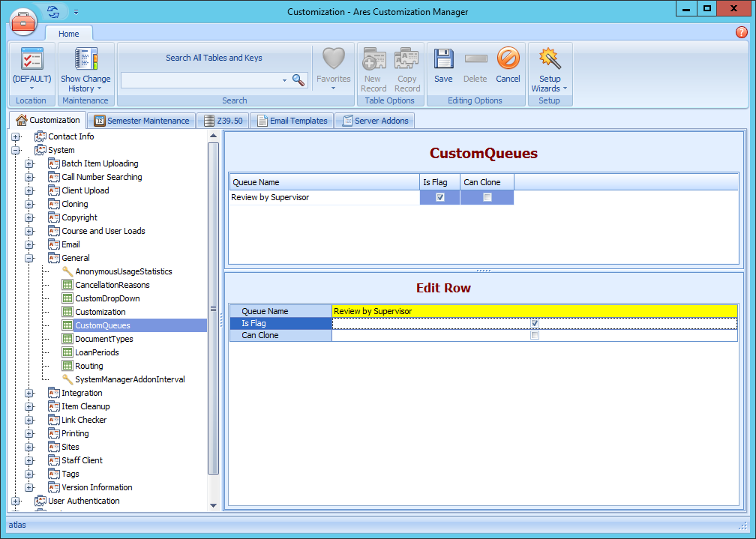Toggle the Is Flag checkbox in Edit Row

[x=534, y=323]
